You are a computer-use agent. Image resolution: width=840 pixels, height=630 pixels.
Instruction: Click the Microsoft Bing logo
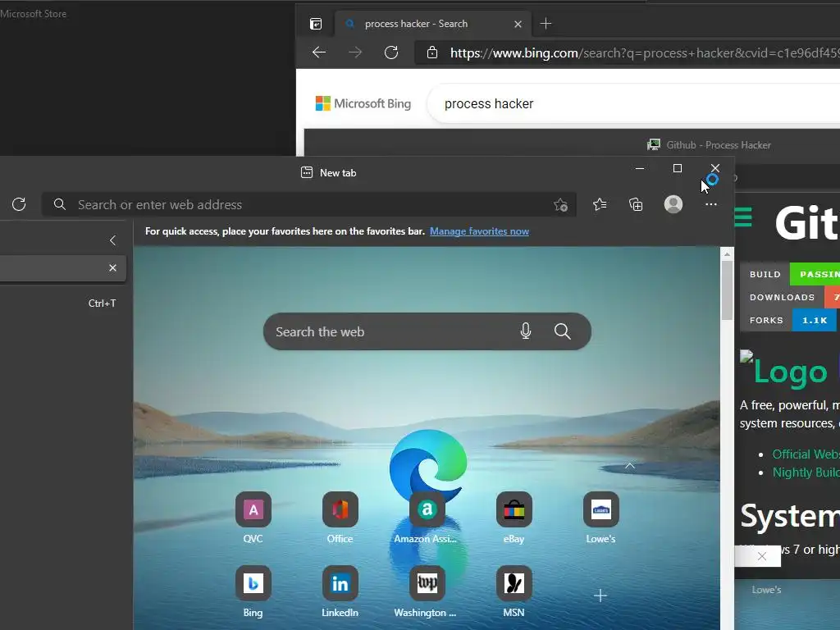[363, 103]
